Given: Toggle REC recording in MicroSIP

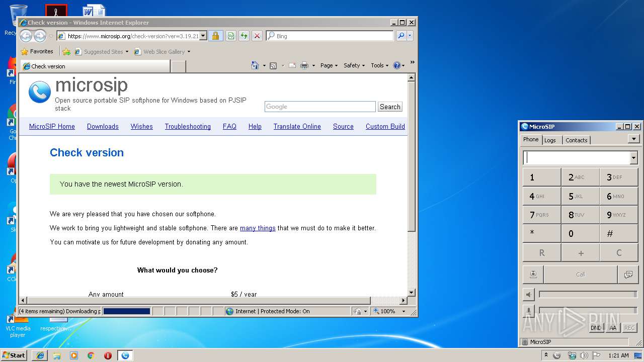Looking at the screenshot, I should (x=629, y=328).
